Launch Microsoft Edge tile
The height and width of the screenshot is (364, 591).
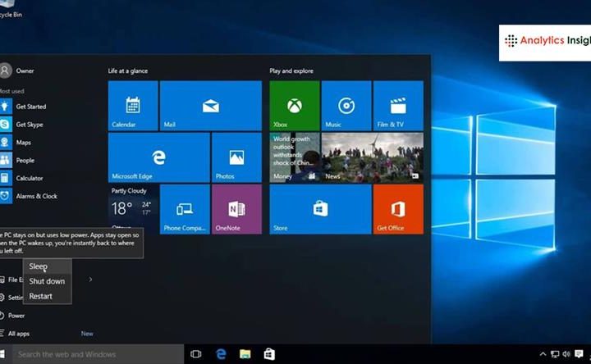(158, 157)
